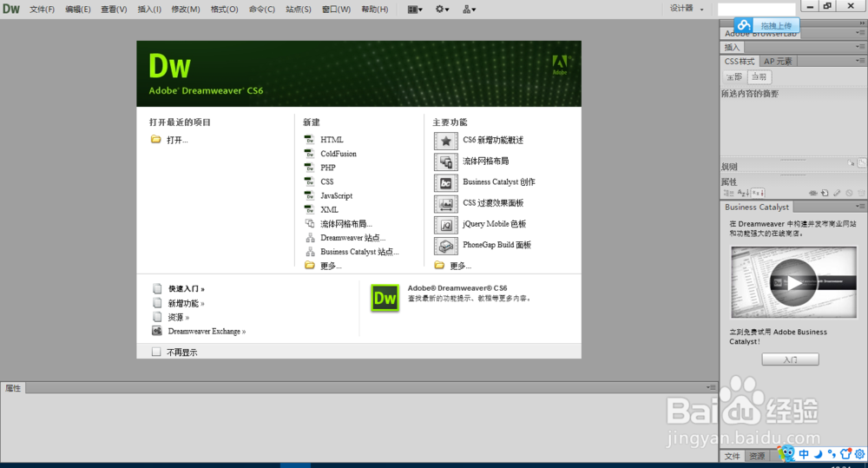Open the 编辑(E) menu
The image size is (868, 468).
(77, 10)
